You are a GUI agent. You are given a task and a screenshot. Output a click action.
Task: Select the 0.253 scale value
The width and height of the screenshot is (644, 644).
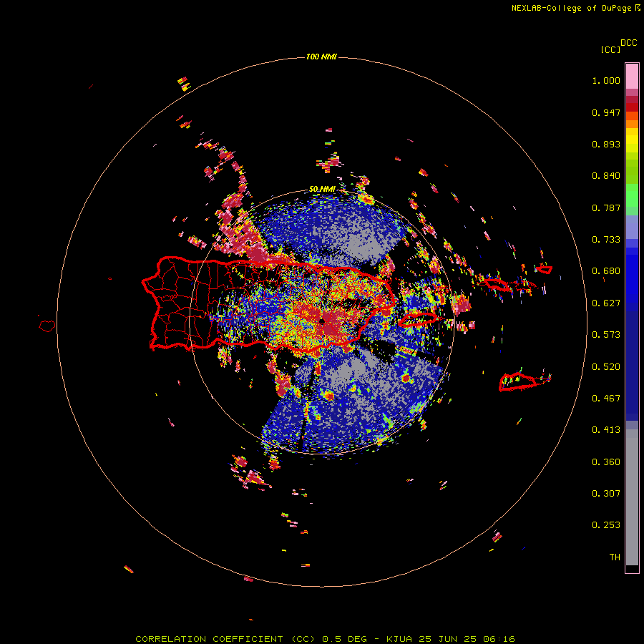pos(606,525)
